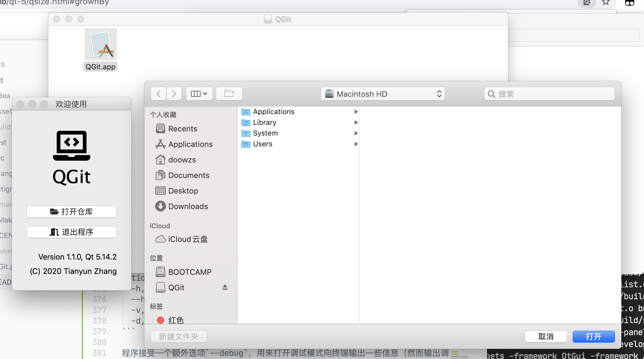Click the 打开仓库 button
Viewport: 644px width, 359px height.
tap(72, 212)
